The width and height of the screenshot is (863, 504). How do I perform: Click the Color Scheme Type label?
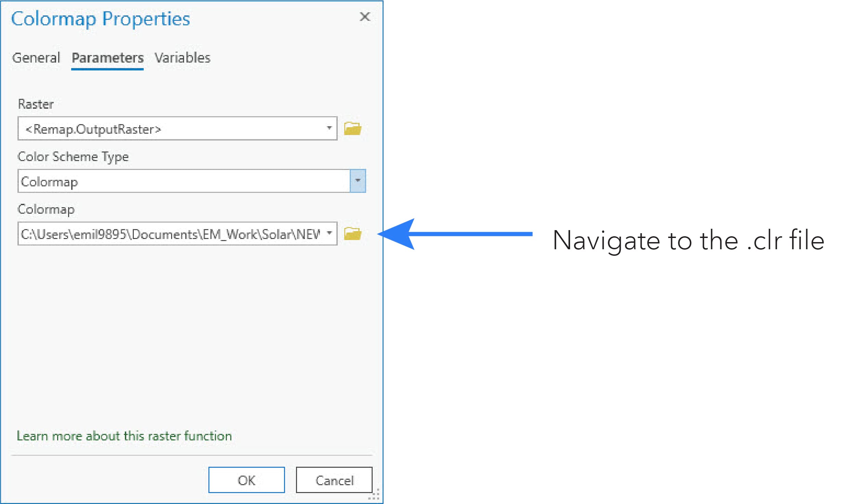73,157
